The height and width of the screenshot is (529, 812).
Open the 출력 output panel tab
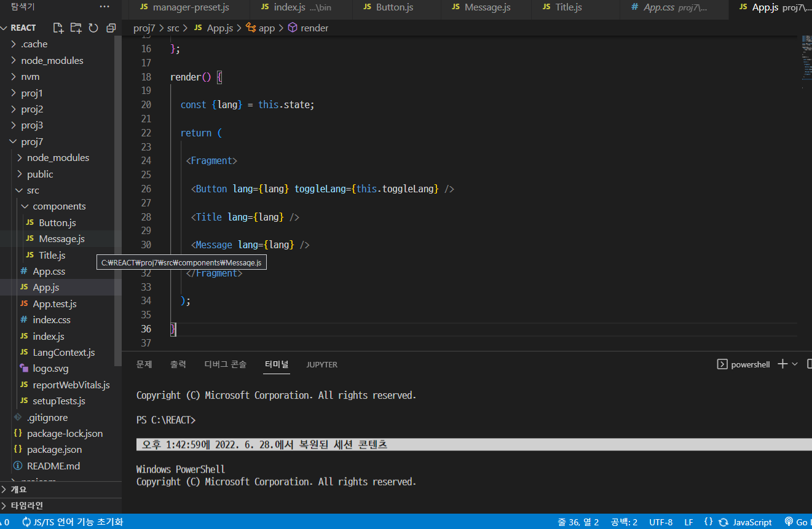coord(178,364)
